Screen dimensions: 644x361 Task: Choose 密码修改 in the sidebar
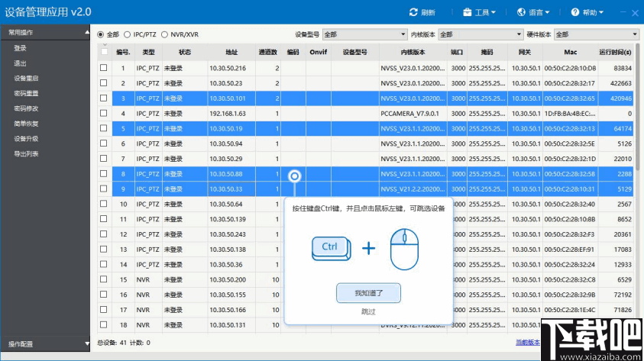click(26, 108)
